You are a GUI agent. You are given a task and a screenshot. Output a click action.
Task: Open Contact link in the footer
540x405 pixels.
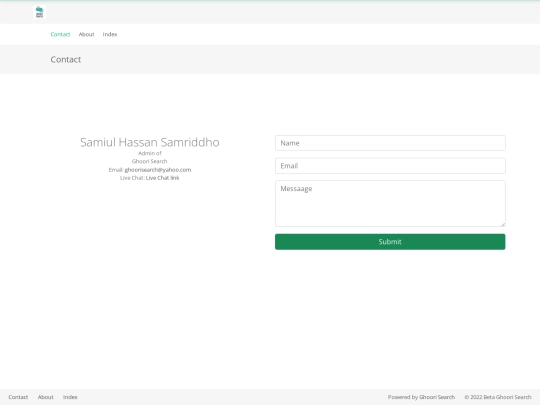[x=18, y=397]
